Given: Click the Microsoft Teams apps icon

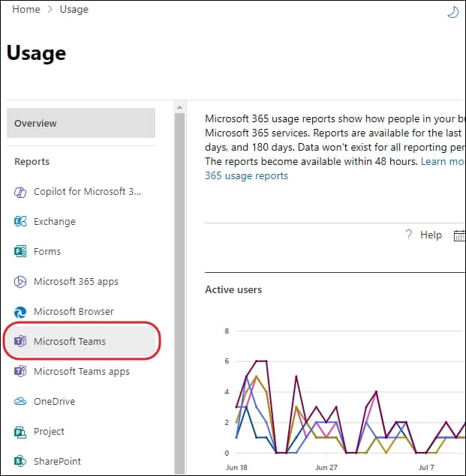Looking at the screenshot, I should [x=20, y=371].
